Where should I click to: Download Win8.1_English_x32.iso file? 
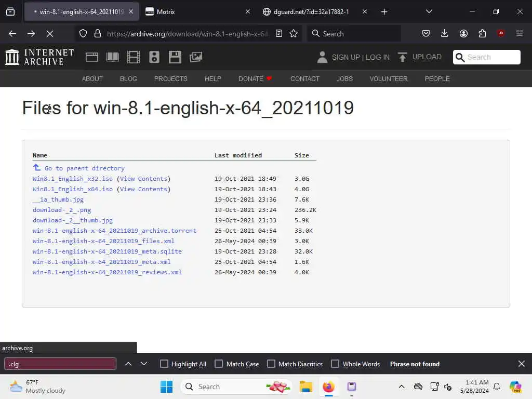[73, 179]
